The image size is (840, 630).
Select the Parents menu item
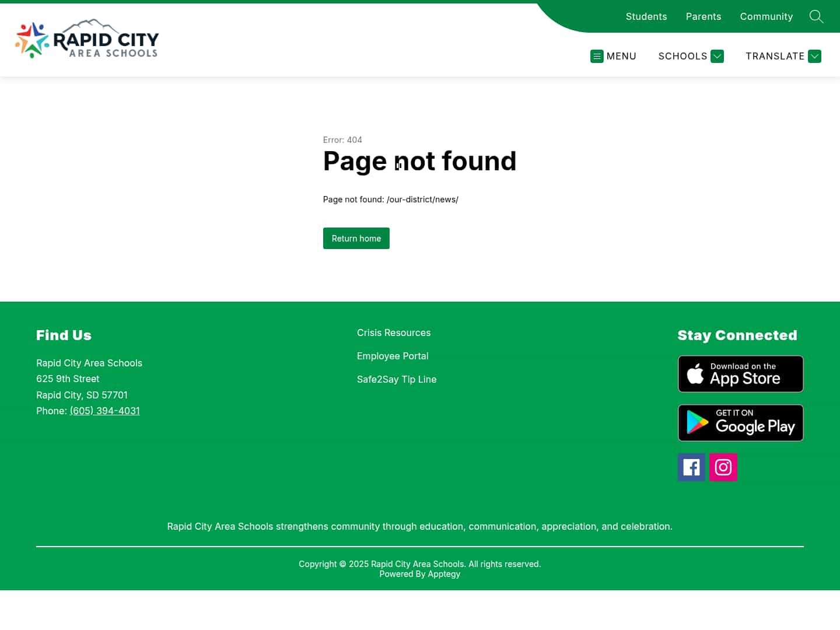coord(703,16)
